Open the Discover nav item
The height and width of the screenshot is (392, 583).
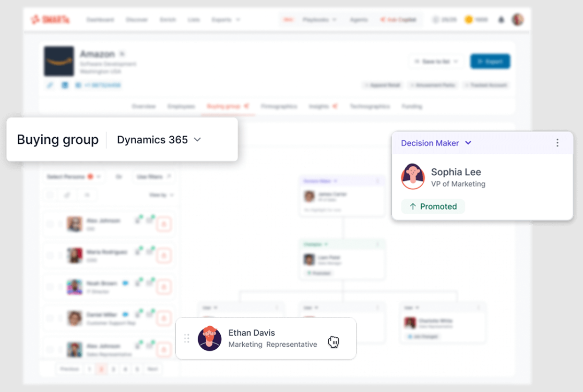[x=136, y=20]
